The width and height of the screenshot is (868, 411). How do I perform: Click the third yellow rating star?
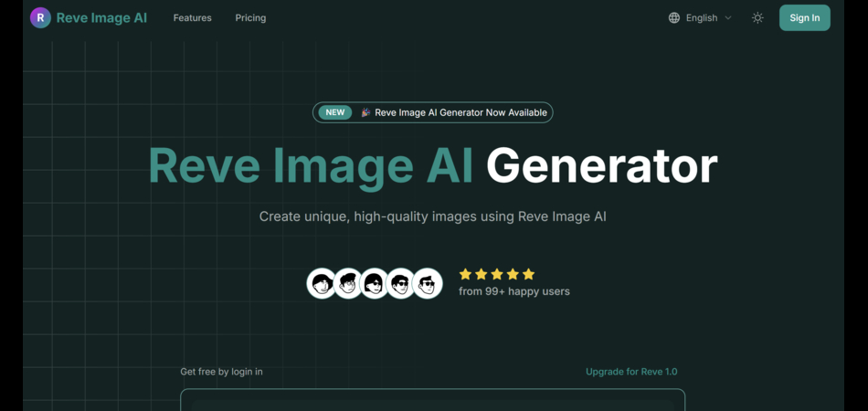[496, 274]
